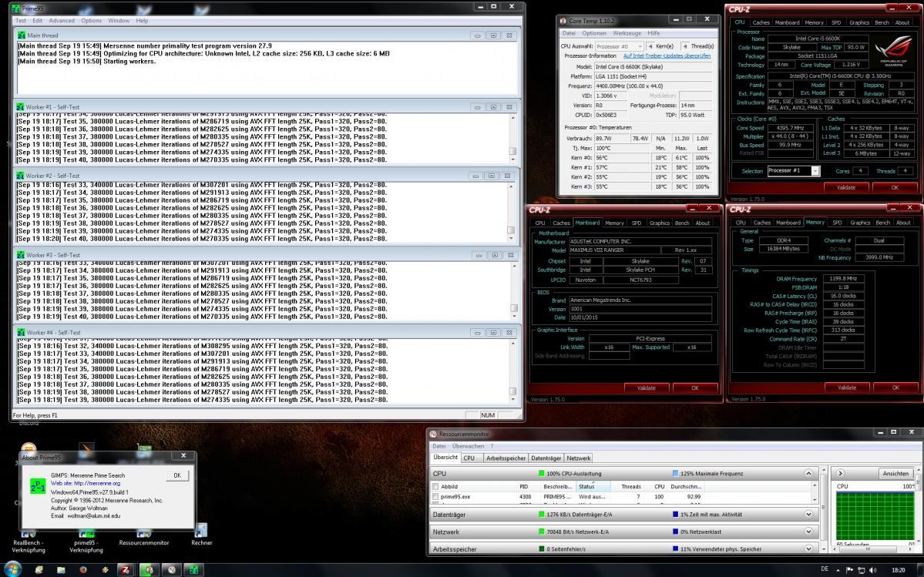Click the Windows Start orb

point(12,569)
